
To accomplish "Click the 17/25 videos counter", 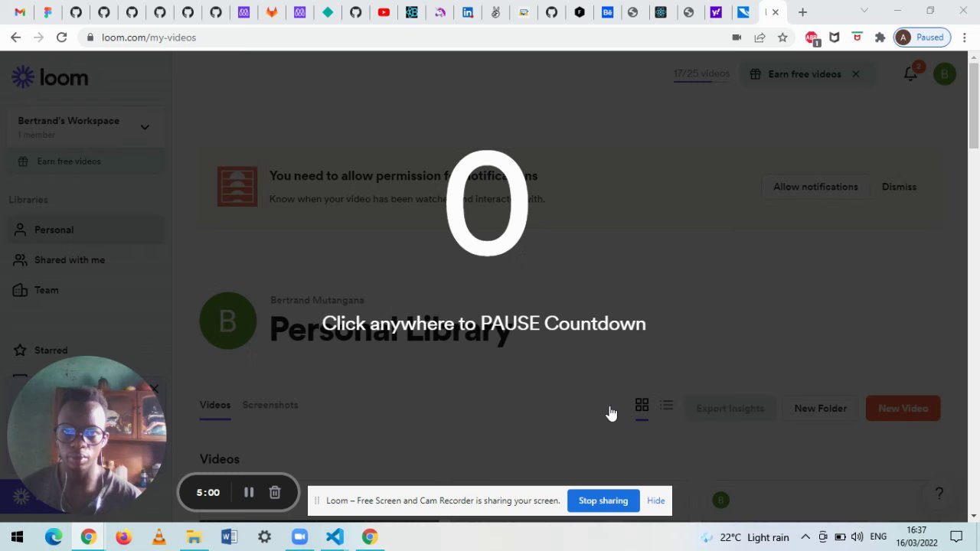I will (701, 74).
